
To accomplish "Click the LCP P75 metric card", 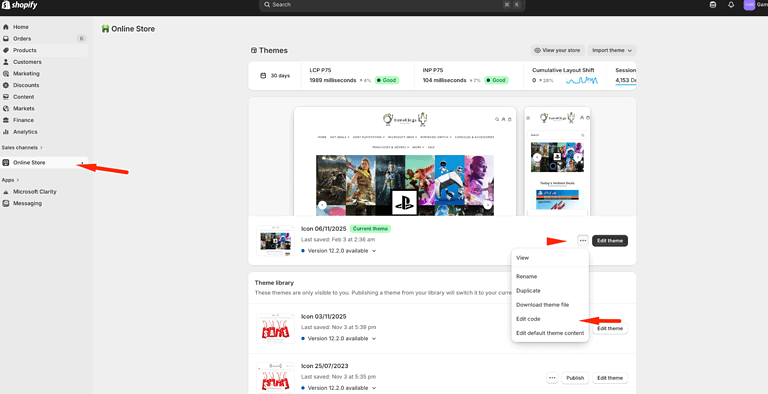I will pos(358,76).
